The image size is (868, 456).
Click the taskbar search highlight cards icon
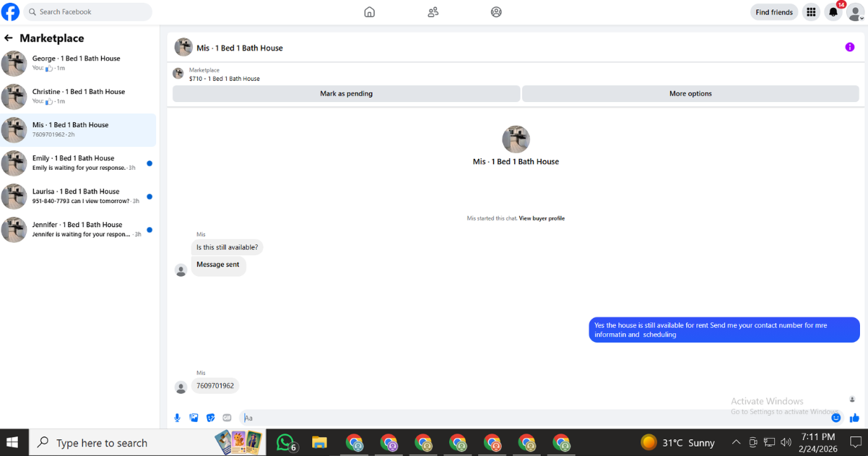pyautogui.click(x=238, y=441)
